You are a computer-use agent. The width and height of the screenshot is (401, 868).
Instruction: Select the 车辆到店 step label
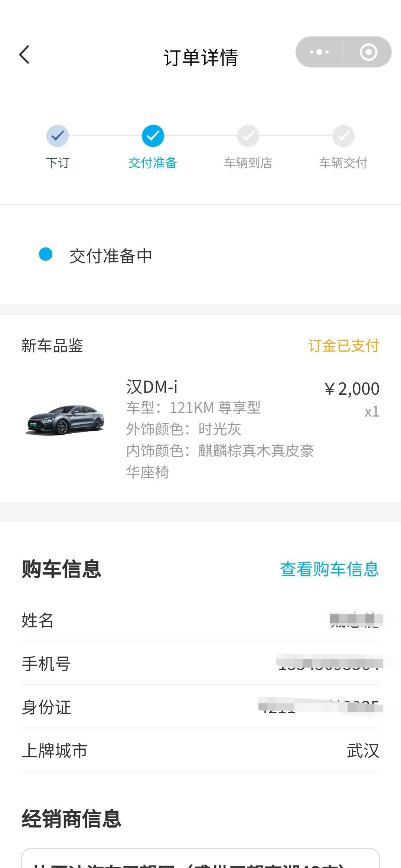point(248,163)
